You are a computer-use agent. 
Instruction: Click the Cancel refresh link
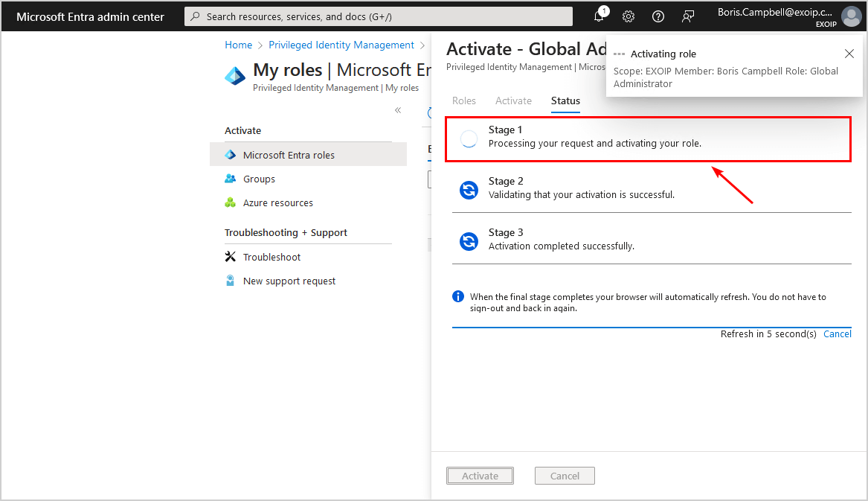pyautogui.click(x=837, y=334)
